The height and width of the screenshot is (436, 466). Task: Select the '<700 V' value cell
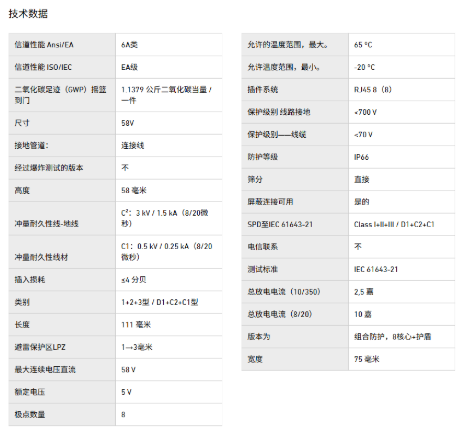[402, 112]
